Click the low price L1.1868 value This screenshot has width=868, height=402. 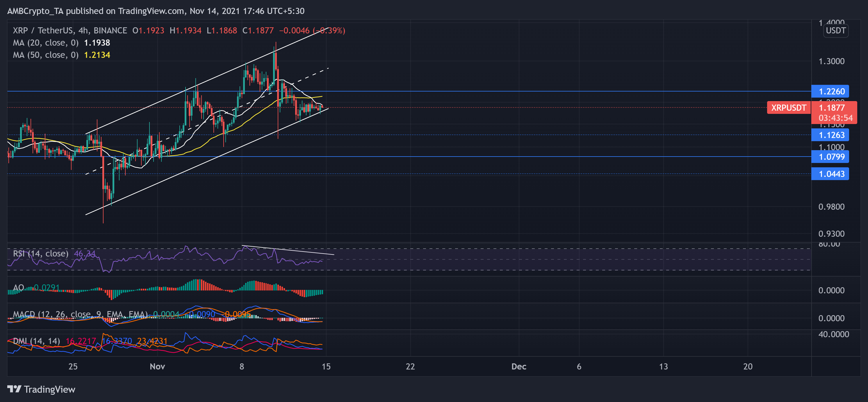pyautogui.click(x=222, y=30)
